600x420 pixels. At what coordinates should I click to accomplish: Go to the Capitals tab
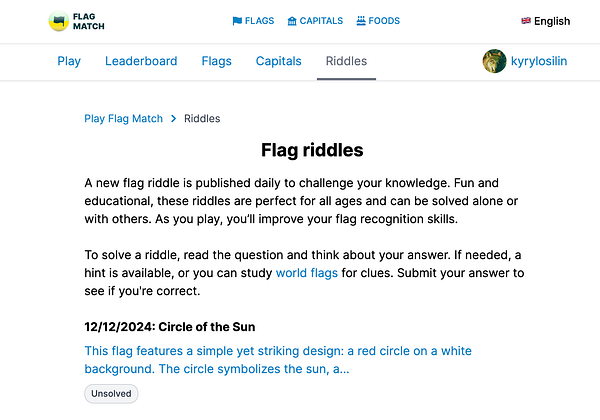click(x=278, y=61)
